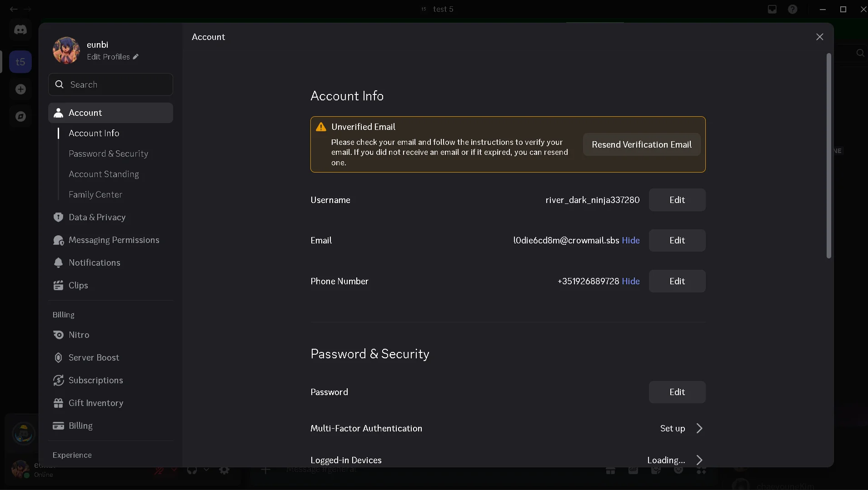
Task: Select the t5 server icon
Action: [x=20, y=62]
